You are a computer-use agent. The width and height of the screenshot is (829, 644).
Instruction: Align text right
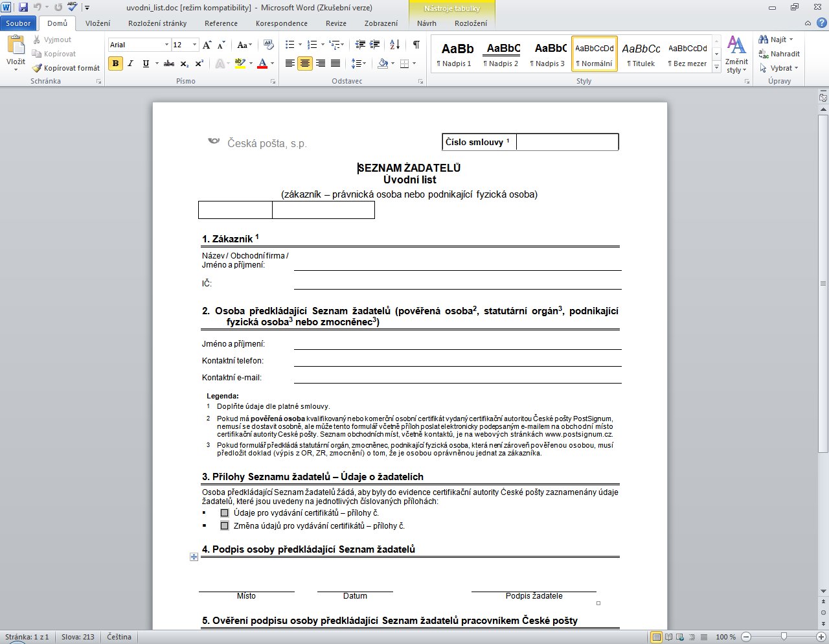pyautogui.click(x=320, y=63)
